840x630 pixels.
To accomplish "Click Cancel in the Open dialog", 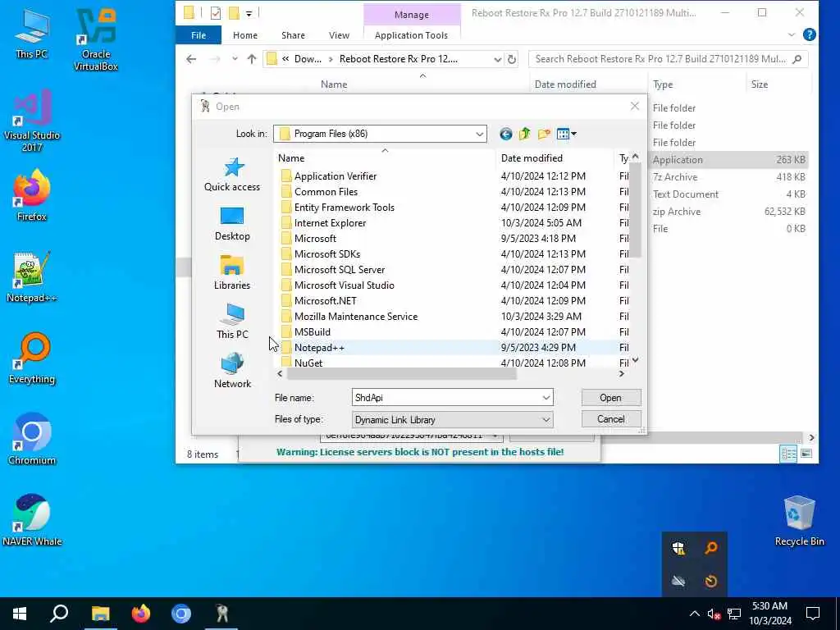I will (610, 419).
